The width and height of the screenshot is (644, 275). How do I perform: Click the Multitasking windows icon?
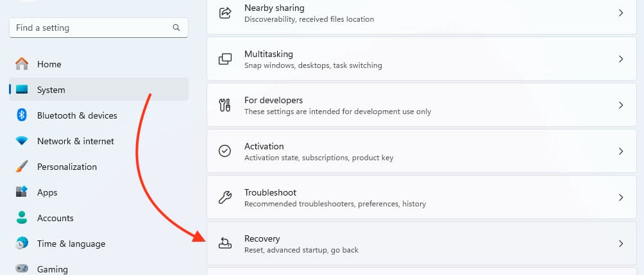(225, 59)
